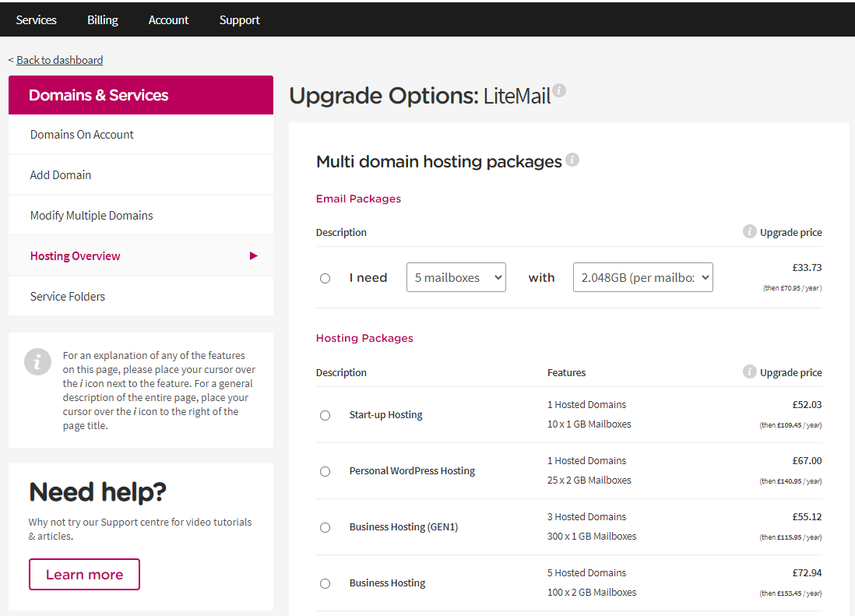This screenshot has width=855, height=616.
Task: Open the mailbox storage size dropdown
Action: click(642, 276)
